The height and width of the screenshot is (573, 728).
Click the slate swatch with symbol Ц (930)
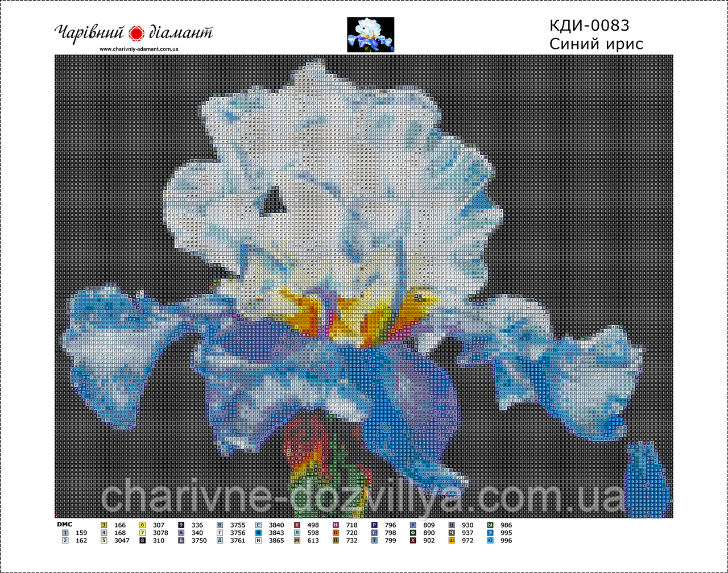click(x=452, y=525)
